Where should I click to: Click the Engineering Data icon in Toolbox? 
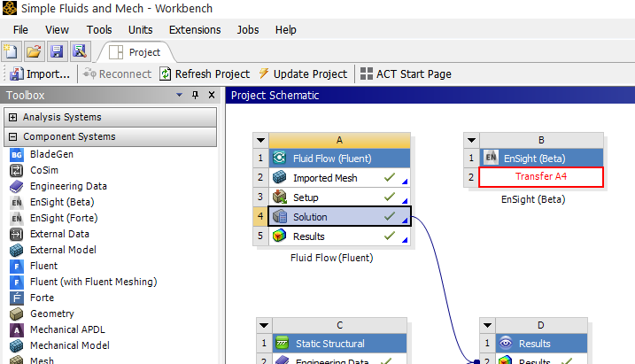coord(17,186)
